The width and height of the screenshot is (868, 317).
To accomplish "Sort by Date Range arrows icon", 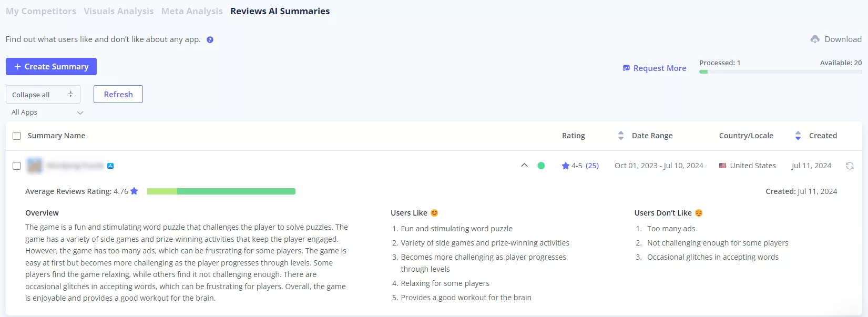I will click(621, 136).
